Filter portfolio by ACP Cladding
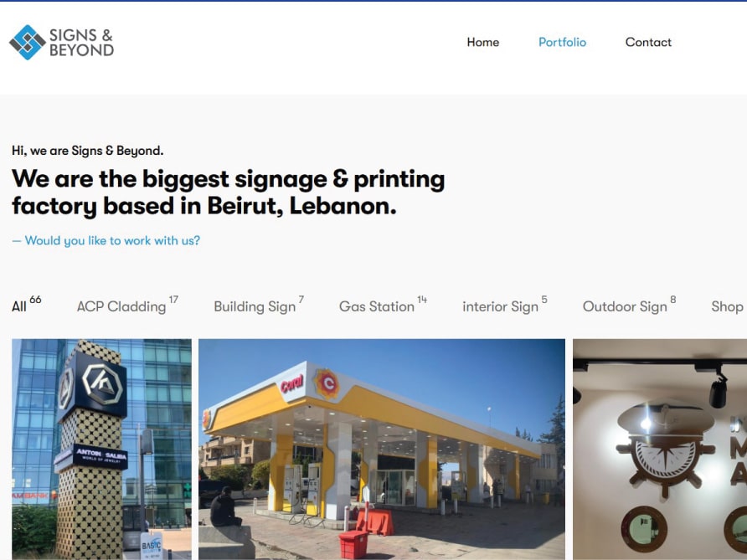747x560 pixels. [x=127, y=305]
